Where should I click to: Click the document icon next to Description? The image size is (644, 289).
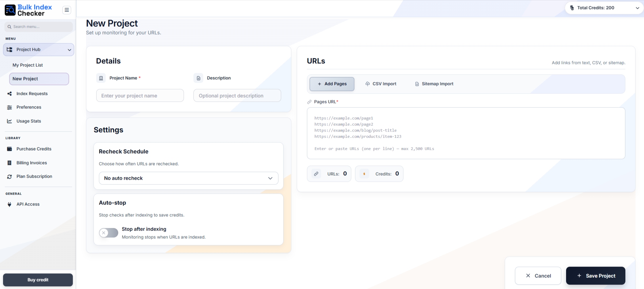[x=199, y=78]
